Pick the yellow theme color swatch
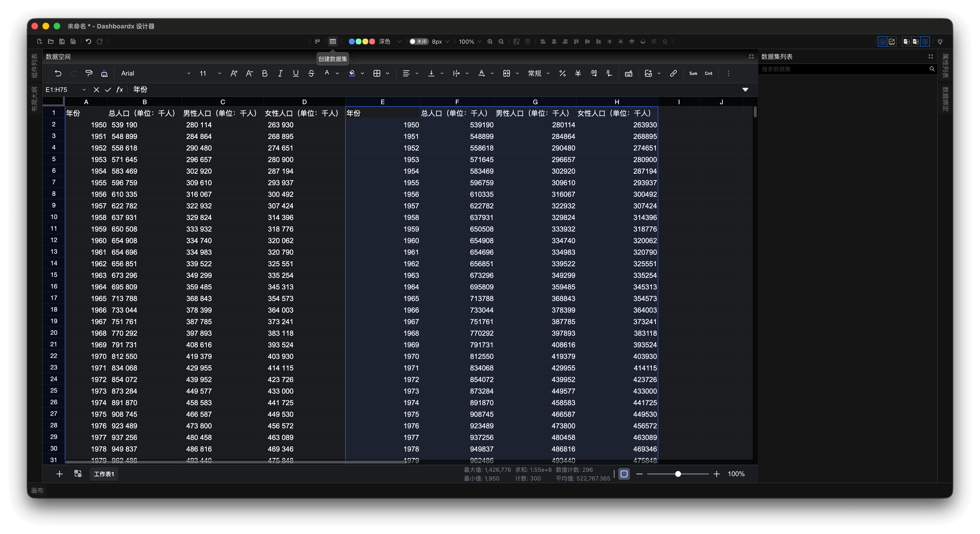The height and width of the screenshot is (534, 980). coord(365,41)
